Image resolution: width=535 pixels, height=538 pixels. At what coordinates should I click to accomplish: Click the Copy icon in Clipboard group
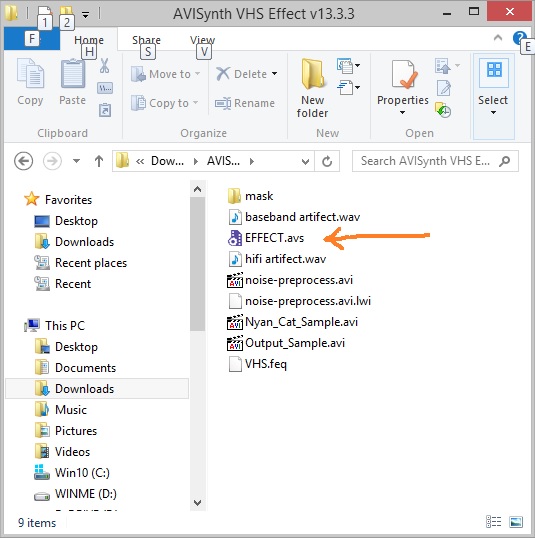tap(30, 73)
